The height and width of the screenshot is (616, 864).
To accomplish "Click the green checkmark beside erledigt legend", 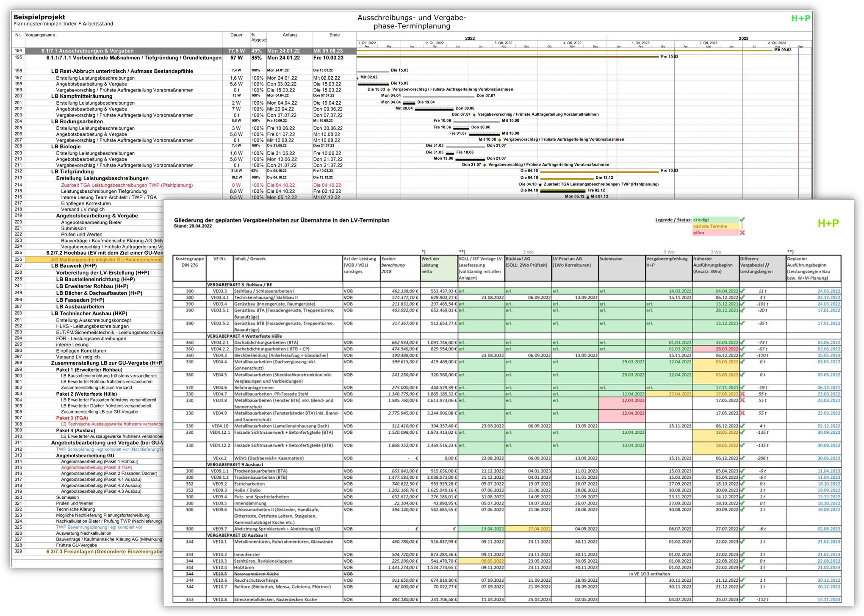I will [x=742, y=219].
